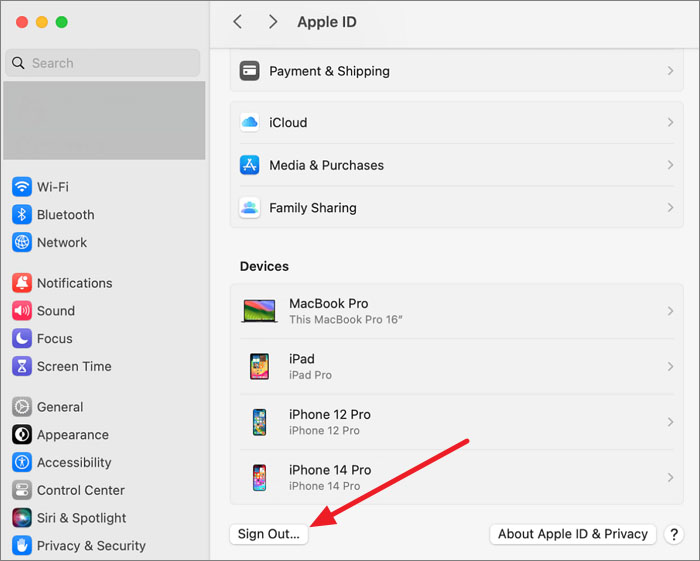Go back with the left arrow
Image resolution: width=700 pixels, height=561 pixels.
pos(238,22)
